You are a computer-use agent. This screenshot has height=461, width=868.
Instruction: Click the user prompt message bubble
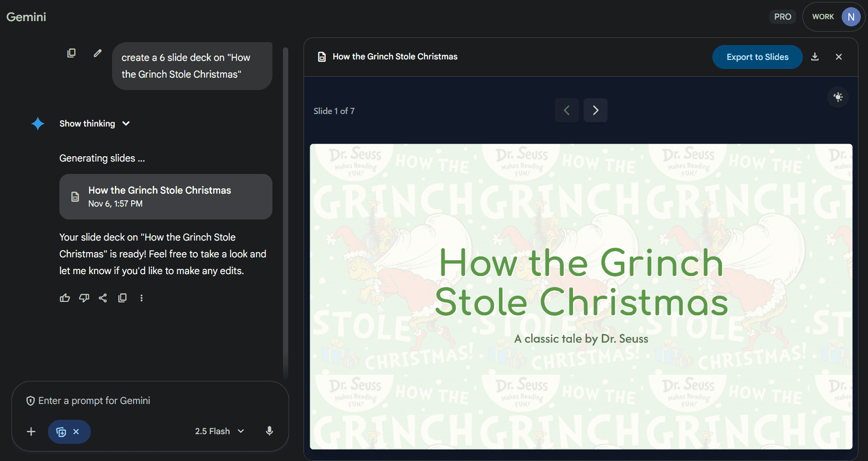(192, 66)
